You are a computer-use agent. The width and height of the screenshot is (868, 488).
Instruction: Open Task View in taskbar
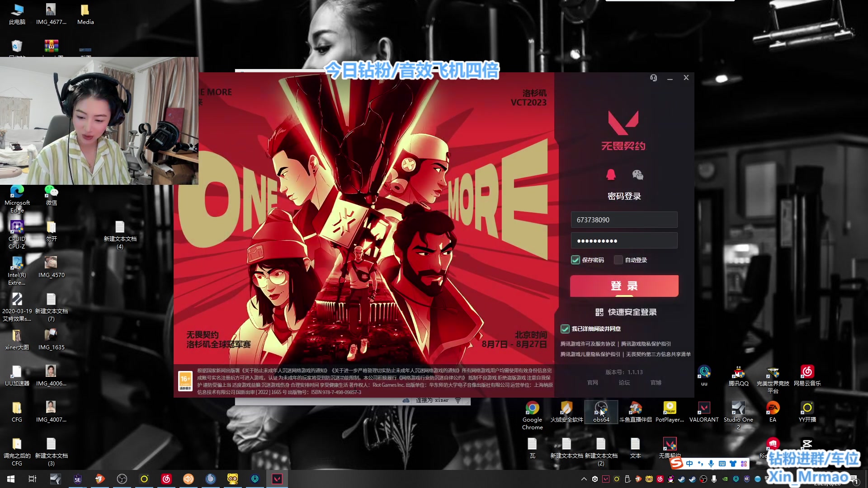(33, 479)
